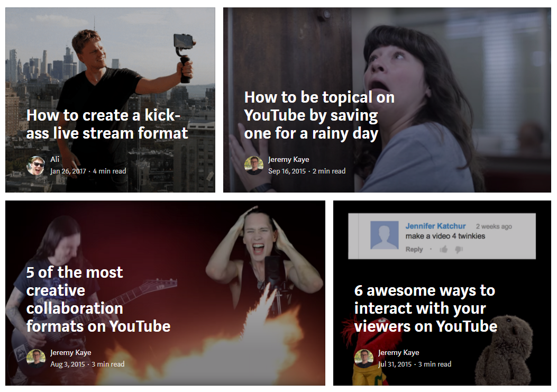Click the thumbs-down icon in the comment image
This screenshot has width=557, height=392.
459,250
